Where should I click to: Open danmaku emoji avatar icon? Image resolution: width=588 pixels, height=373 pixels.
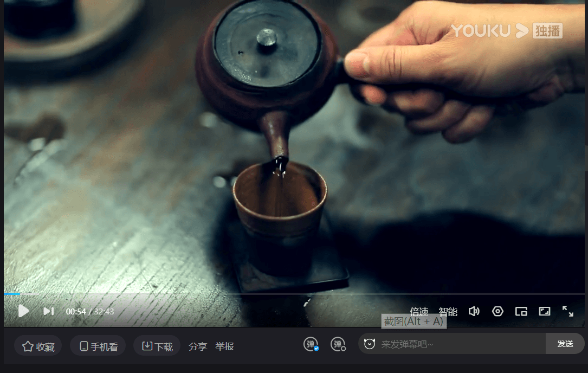370,344
